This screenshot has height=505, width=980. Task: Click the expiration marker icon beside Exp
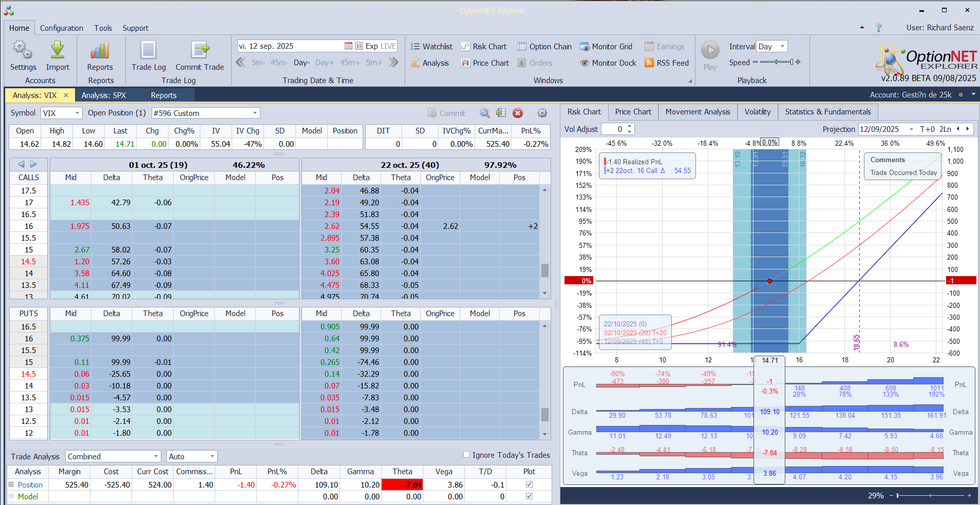click(x=359, y=46)
